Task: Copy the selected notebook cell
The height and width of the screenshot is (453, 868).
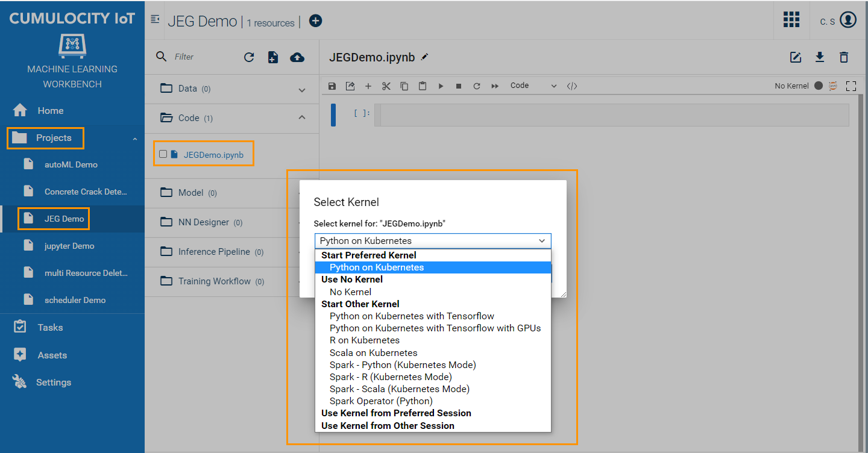Action: coord(404,86)
